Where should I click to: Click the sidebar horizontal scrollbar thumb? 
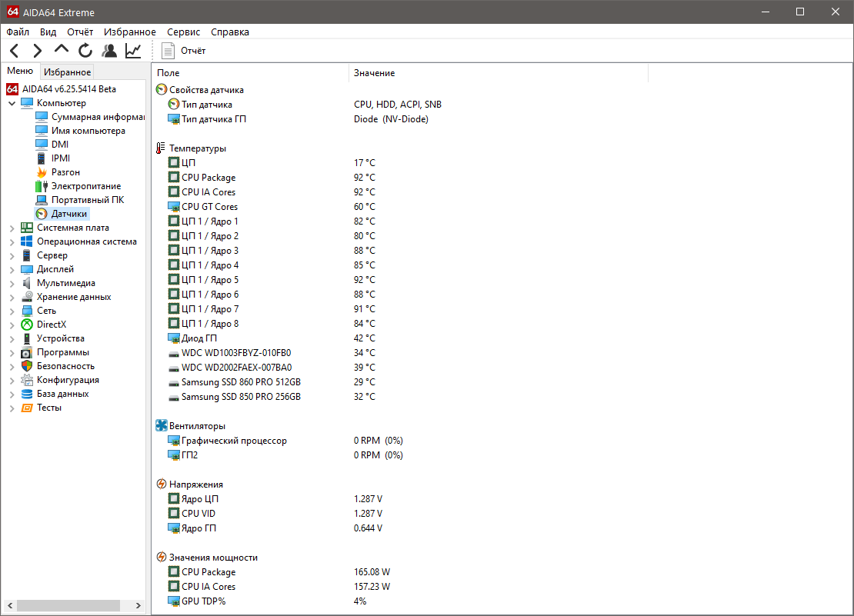tap(68, 606)
